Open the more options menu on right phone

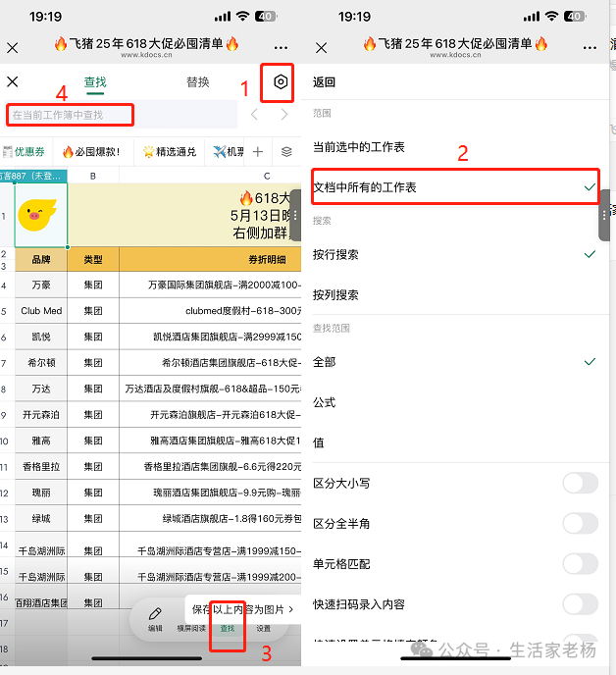[x=590, y=47]
